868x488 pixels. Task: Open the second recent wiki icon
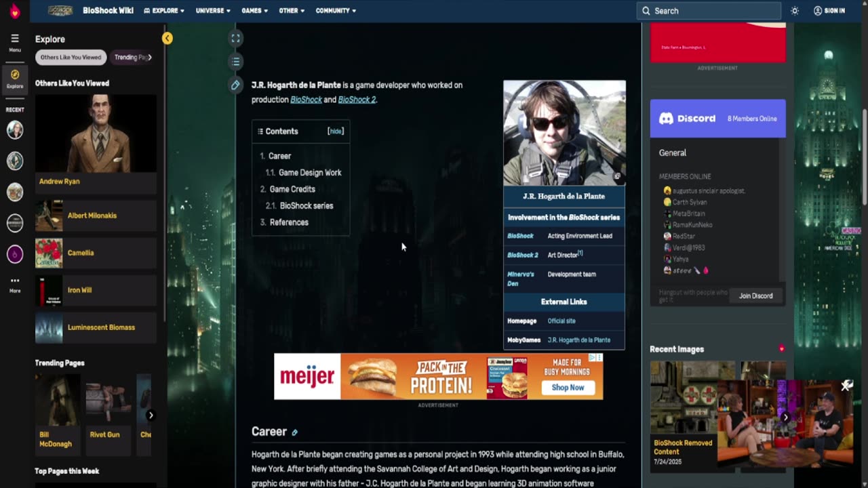(15, 161)
